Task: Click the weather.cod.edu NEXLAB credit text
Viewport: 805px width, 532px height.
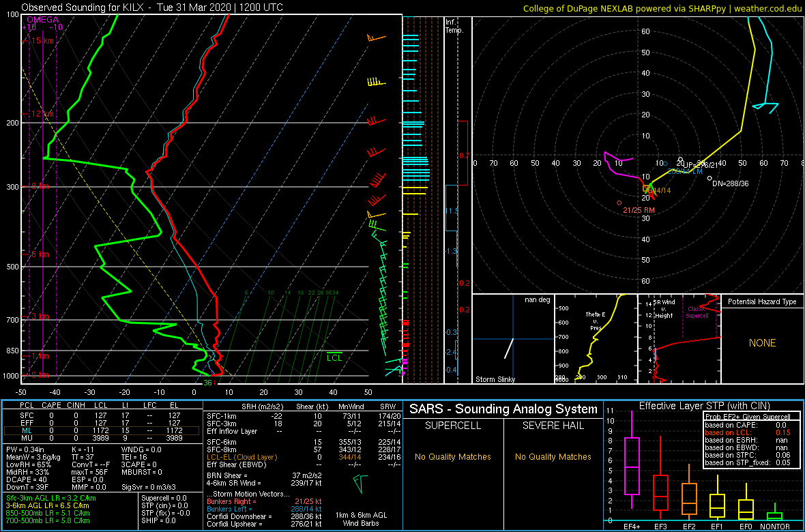Action: click(x=662, y=8)
